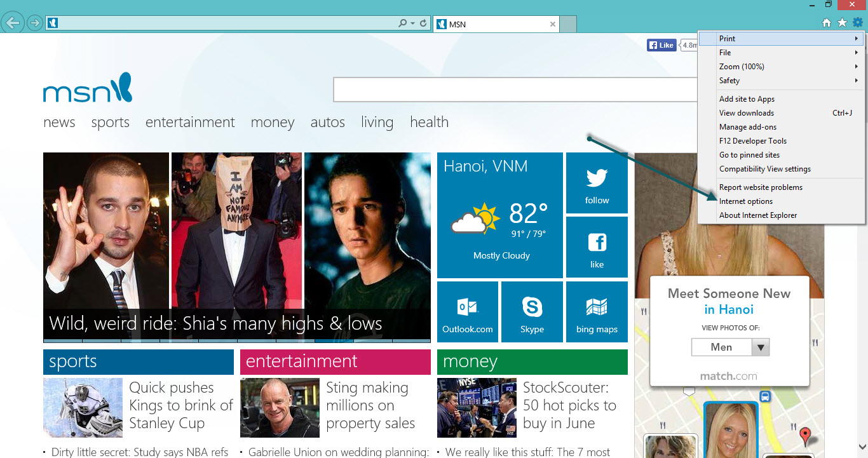868x458 pixels.
Task: Open the entertainment section header
Action: pyautogui.click(x=336, y=362)
